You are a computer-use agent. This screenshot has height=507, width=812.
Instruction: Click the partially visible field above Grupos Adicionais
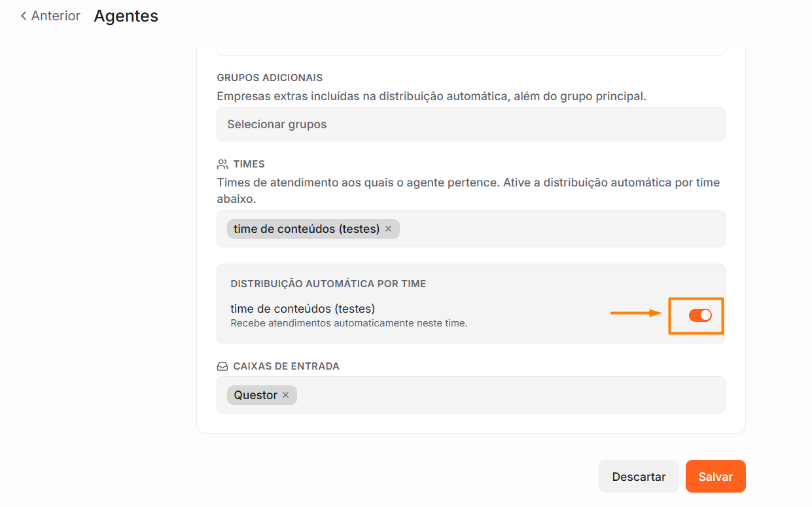click(471, 50)
